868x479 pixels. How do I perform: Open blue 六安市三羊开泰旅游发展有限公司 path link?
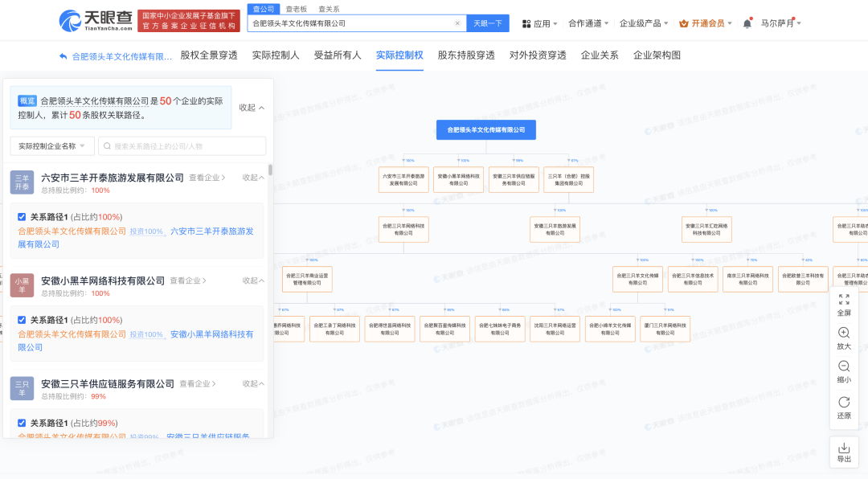coord(136,238)
